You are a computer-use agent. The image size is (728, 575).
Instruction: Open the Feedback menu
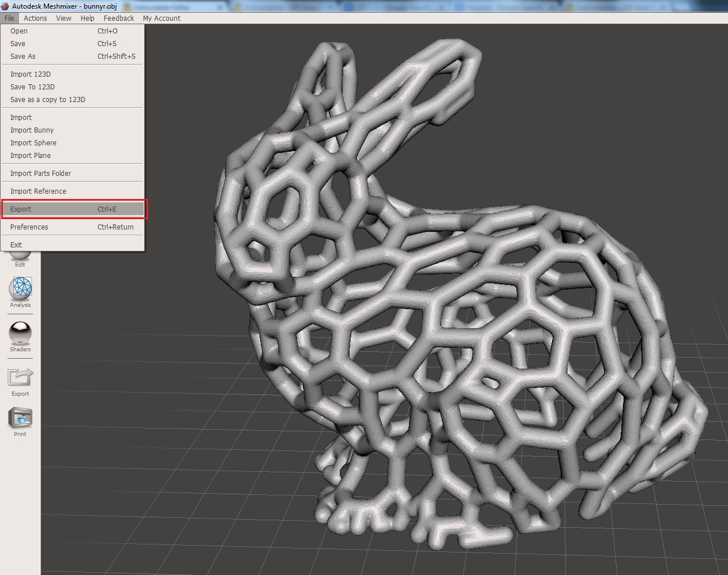pyautogui.click(x=118, y=18)
